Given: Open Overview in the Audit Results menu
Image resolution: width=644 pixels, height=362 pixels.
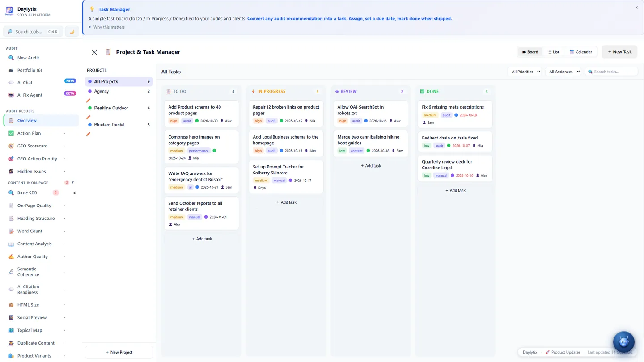Looking at the screenshot, I should [41, 121].
